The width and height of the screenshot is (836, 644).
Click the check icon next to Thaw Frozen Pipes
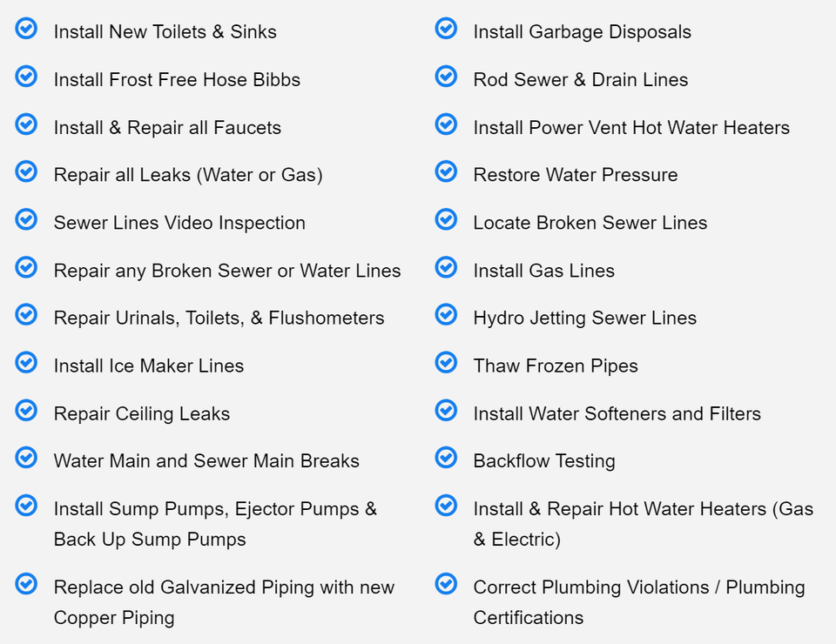[446, 362]
